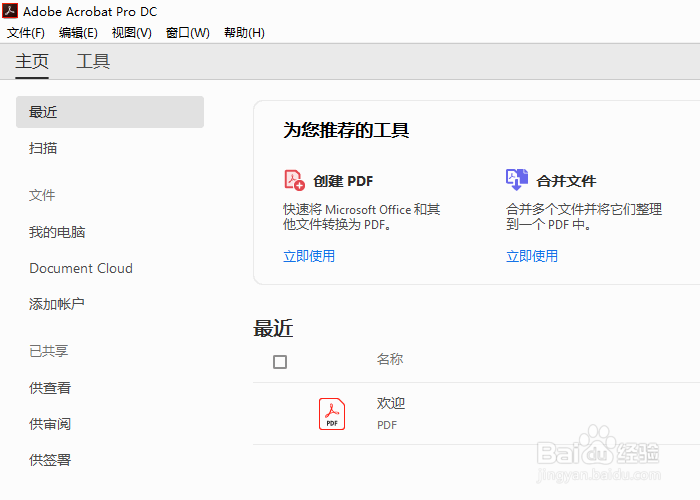Screen dimensions: 700x500
Task: Click the 为您推荐的工具 heading
Action: pyautogui.click(x=346, y=130)
